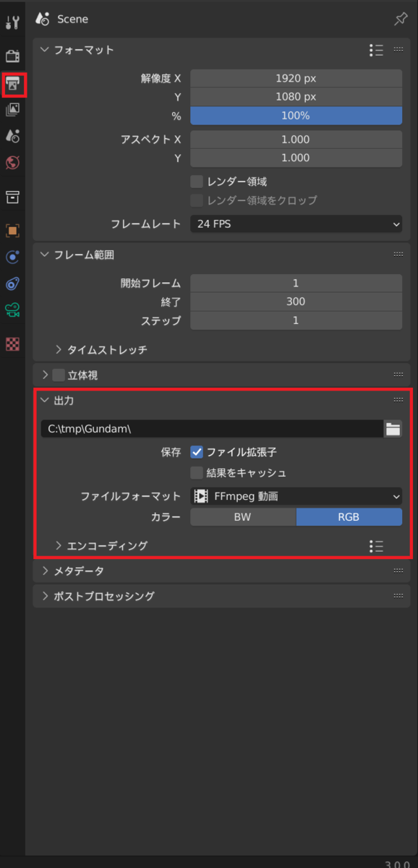Click the ステップ value field
Screen dimensions: 418x868
pyautogui.click(x=296, y=320)
